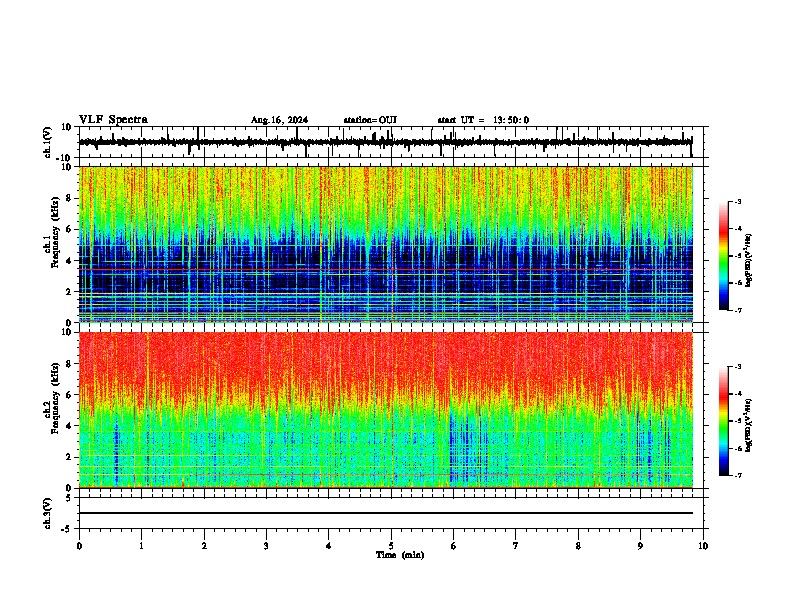Click the '1' tick label on time axis
This screenshot has width=792, height=612.
pos(141,546)
